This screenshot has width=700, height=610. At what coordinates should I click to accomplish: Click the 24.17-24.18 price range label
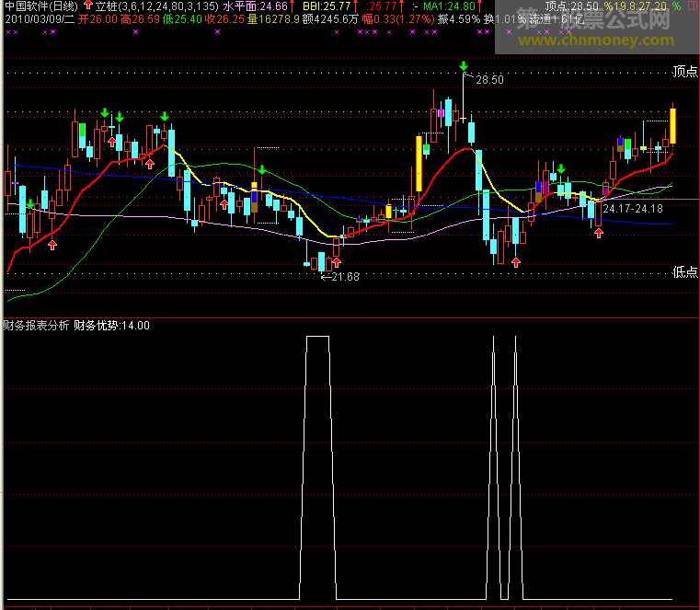(x=633, y=209)
